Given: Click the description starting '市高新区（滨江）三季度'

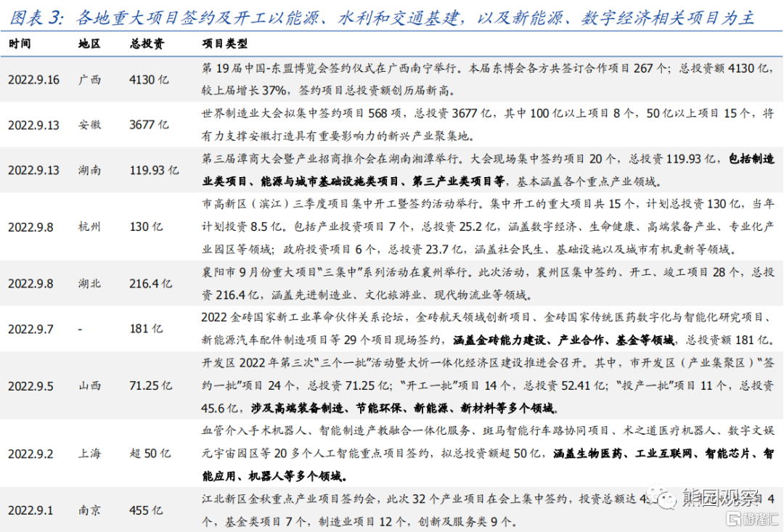Looking at the screenshot, I should click(488, 227).
